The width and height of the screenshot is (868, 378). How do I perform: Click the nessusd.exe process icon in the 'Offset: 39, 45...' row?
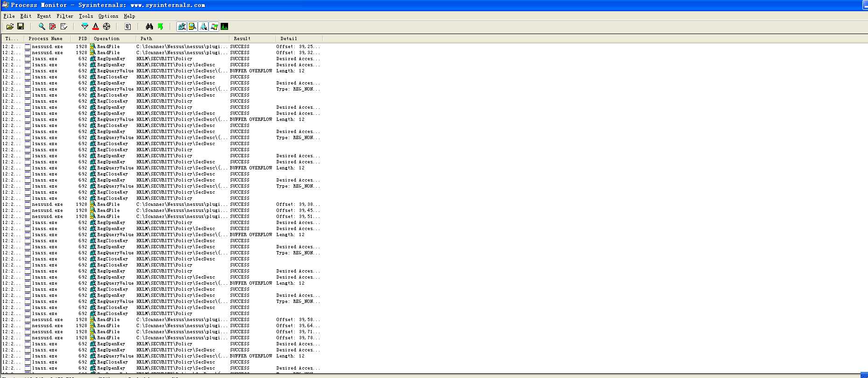point(28,210)
